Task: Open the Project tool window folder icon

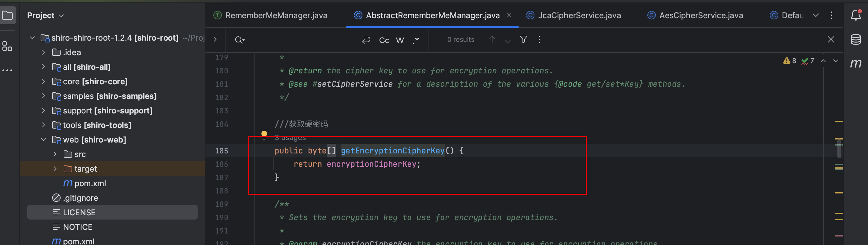Action: (x=7, y=15)
